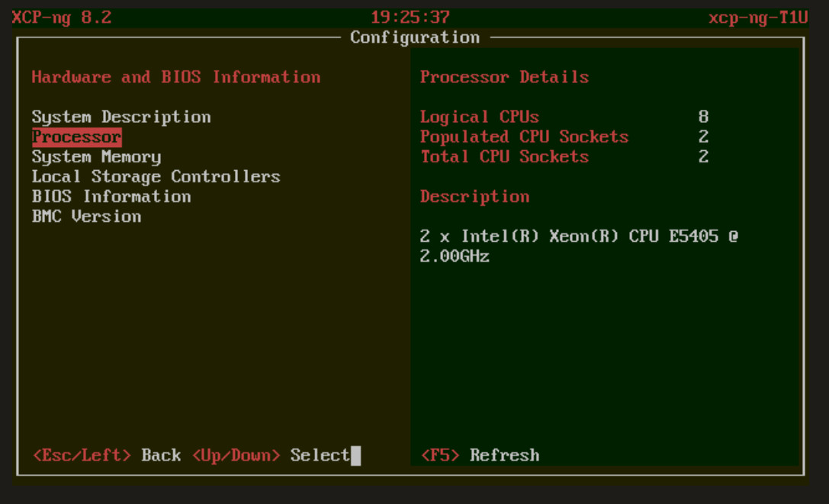
Task: Click the Esc/Left Back hint
Action: click(107, 456)
